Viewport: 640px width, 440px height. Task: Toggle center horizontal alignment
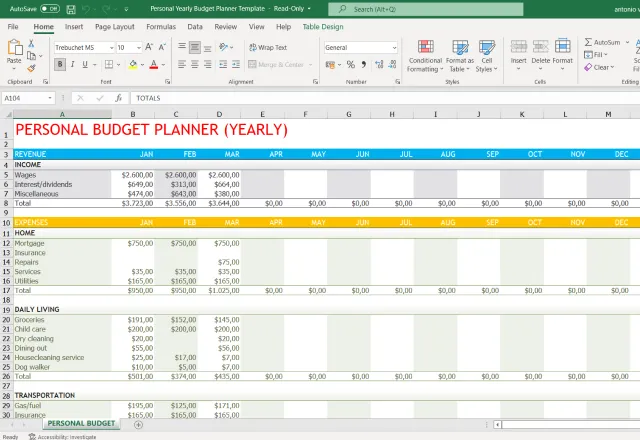pos(195,64)
